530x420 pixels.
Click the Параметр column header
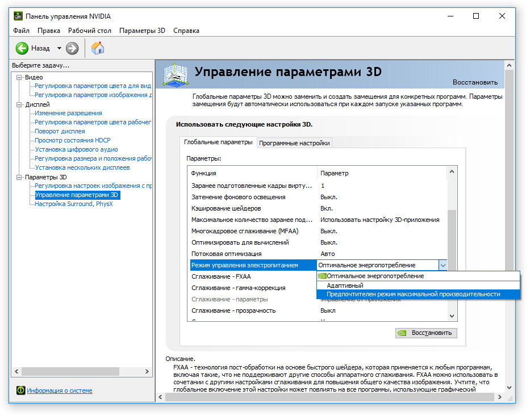click(x=382, y=173)
